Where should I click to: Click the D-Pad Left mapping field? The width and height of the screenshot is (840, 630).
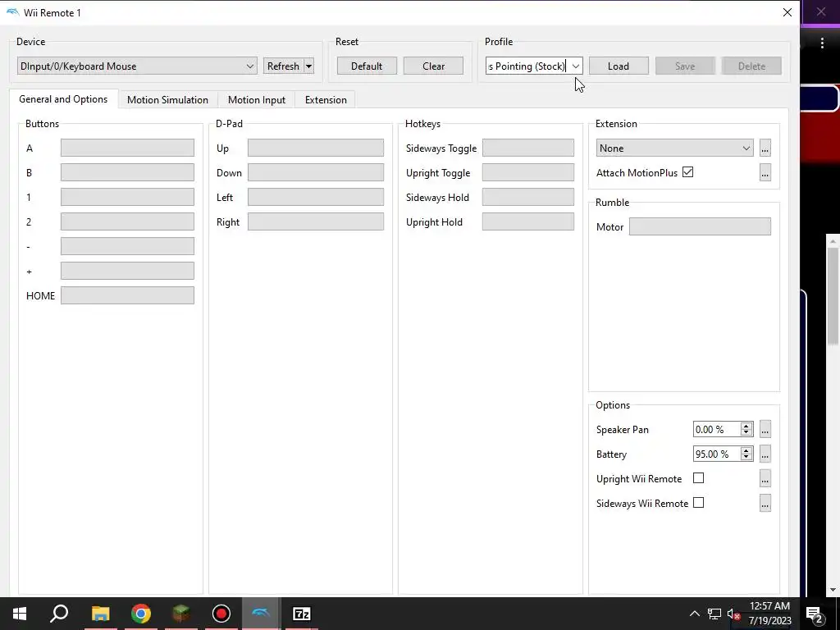pos(316,197)
